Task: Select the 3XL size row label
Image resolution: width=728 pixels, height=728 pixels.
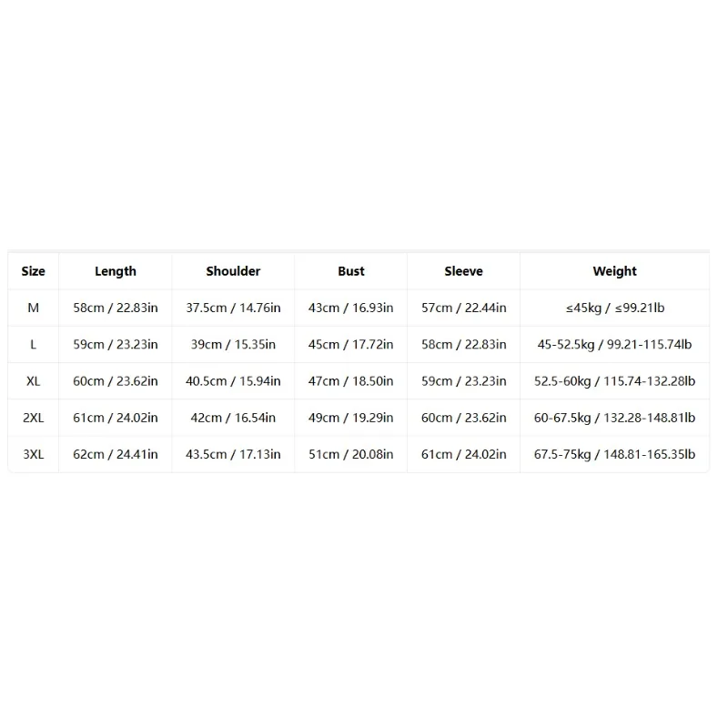Action: pos(34,454)
